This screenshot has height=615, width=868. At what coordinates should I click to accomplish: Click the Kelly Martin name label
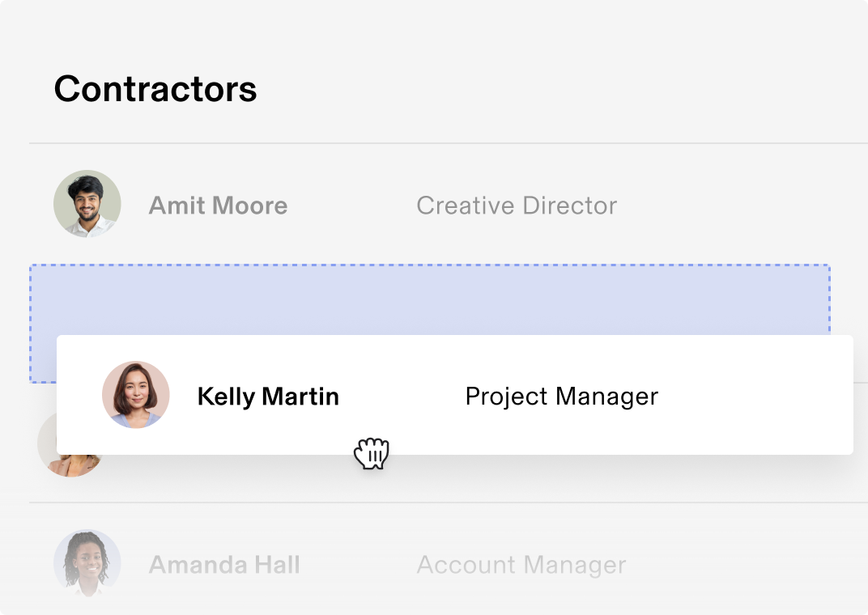pos(269,396)
